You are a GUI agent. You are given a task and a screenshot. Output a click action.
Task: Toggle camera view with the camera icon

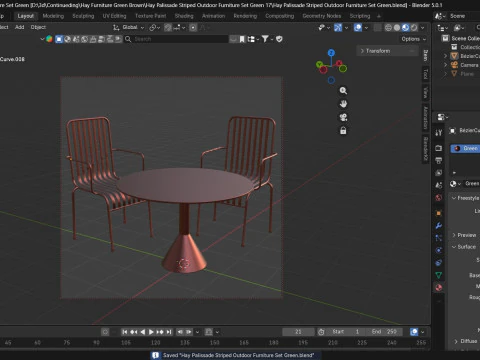tap(343, 117)
